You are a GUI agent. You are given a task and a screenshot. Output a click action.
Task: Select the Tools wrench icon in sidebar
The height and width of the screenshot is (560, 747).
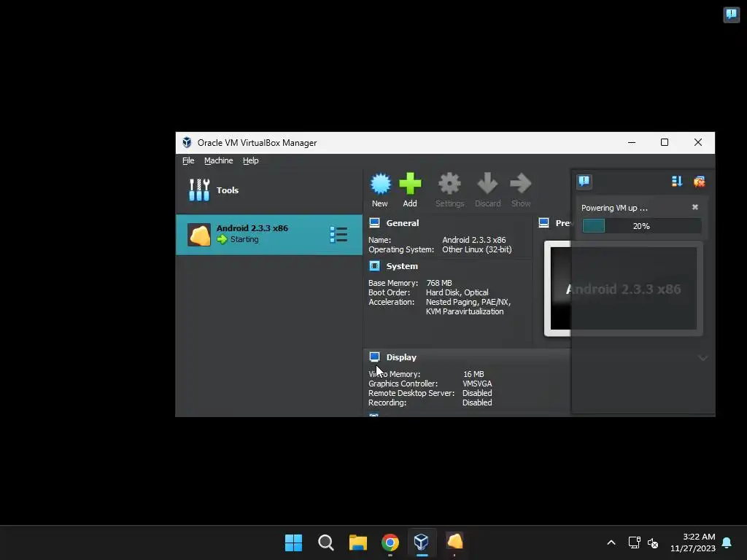[x=199, y=190]
